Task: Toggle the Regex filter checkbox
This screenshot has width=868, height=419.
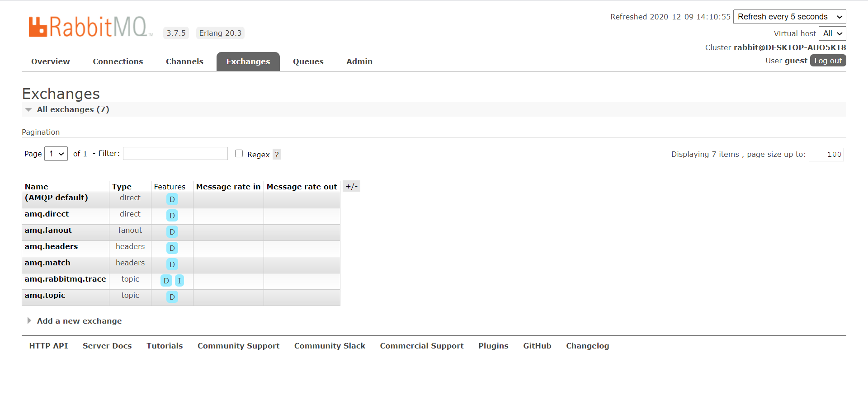Action: 239,154
